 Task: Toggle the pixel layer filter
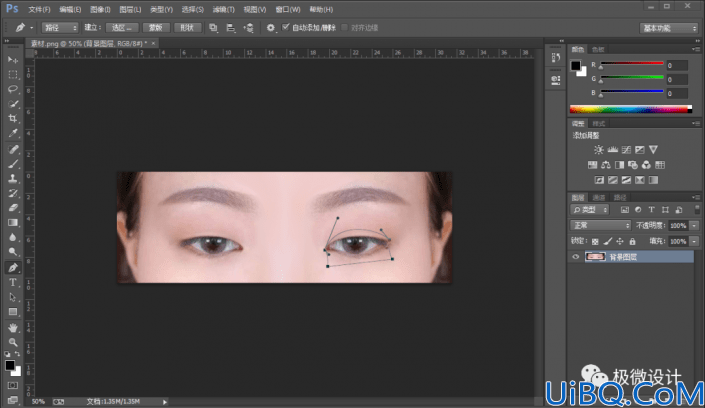[625, 210]
